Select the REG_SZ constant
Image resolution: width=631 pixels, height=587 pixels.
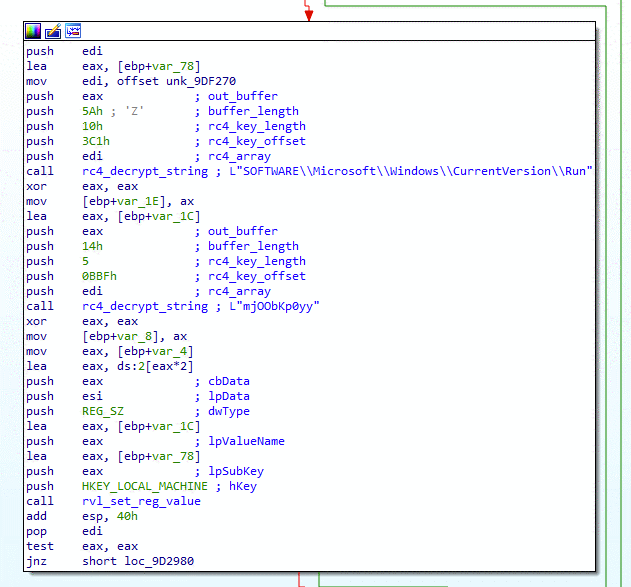(x=103, y=411)
